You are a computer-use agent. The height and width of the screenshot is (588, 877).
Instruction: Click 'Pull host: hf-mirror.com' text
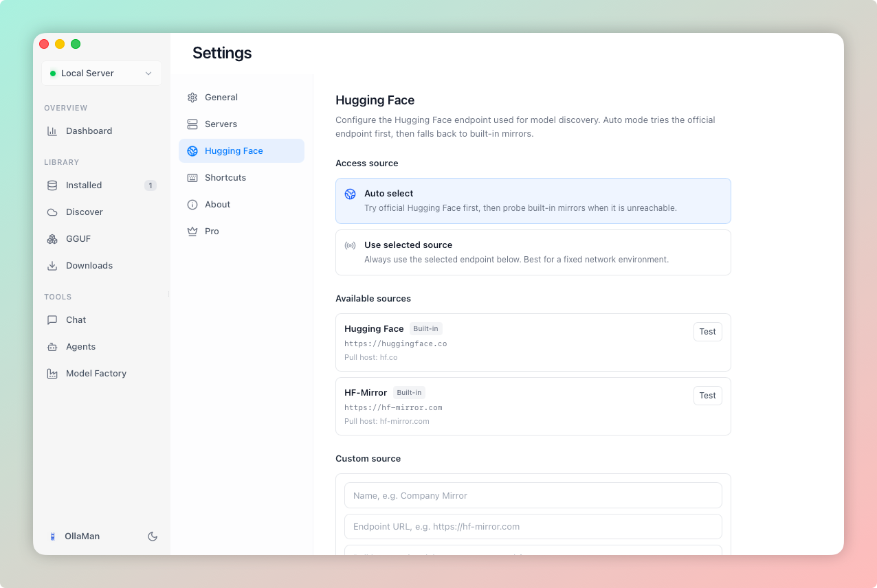[387, 421]
